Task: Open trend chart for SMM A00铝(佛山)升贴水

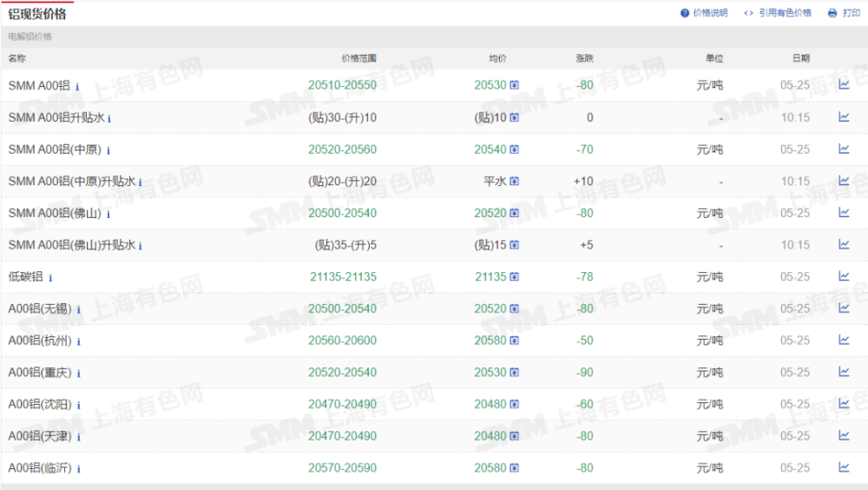Action: [x=844, y=244]
